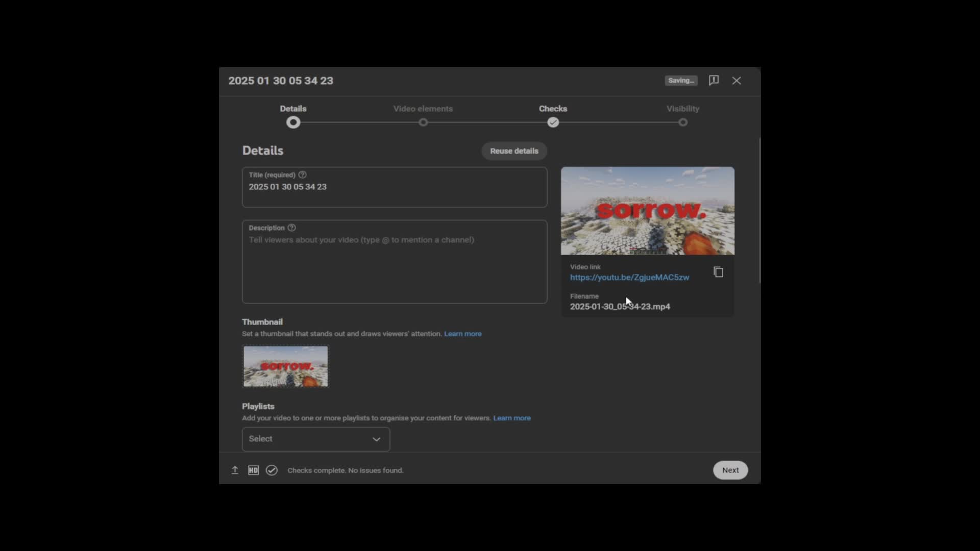The width and height of the screenshot is (980, 551).
Task: Copy the video link using the copy icon
Action: click(x=718, y=272)
